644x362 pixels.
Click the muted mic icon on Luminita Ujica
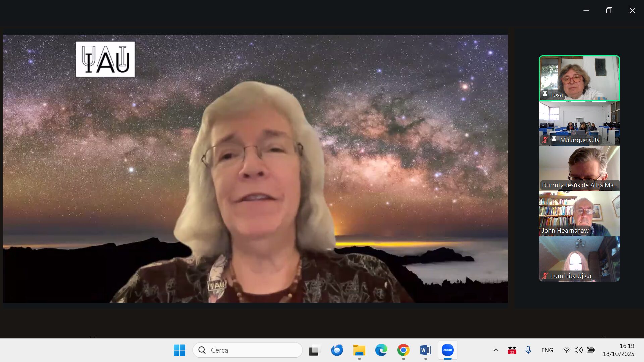(x=545, y=276)
